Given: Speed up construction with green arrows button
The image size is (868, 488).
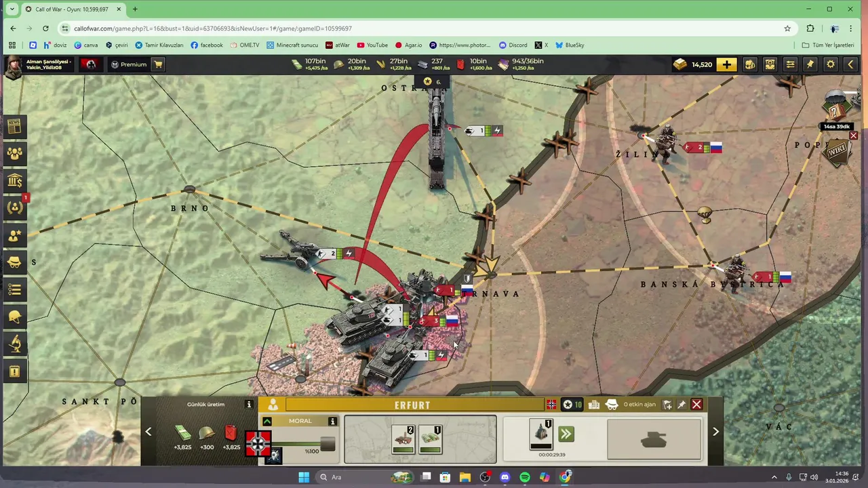Looking at the screenshot, I should [566, 434].
